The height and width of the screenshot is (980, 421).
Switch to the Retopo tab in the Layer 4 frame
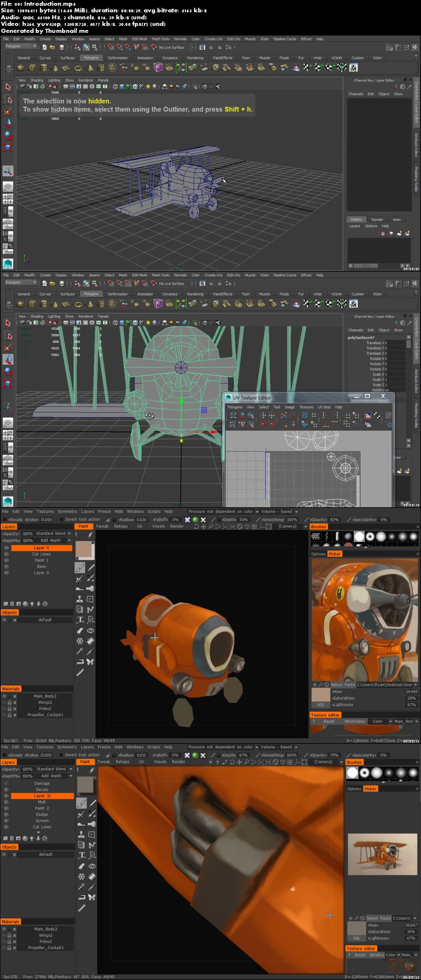coord(121,526)
